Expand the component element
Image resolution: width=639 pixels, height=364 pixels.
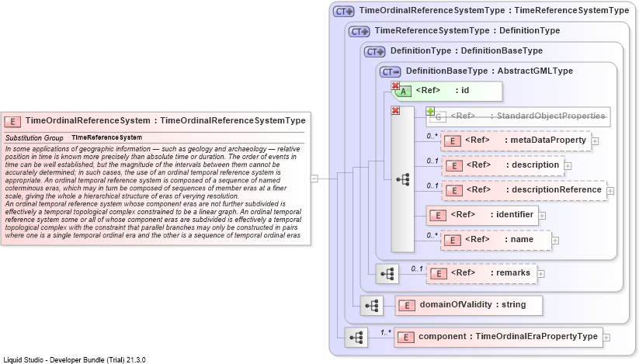[606, 337]
